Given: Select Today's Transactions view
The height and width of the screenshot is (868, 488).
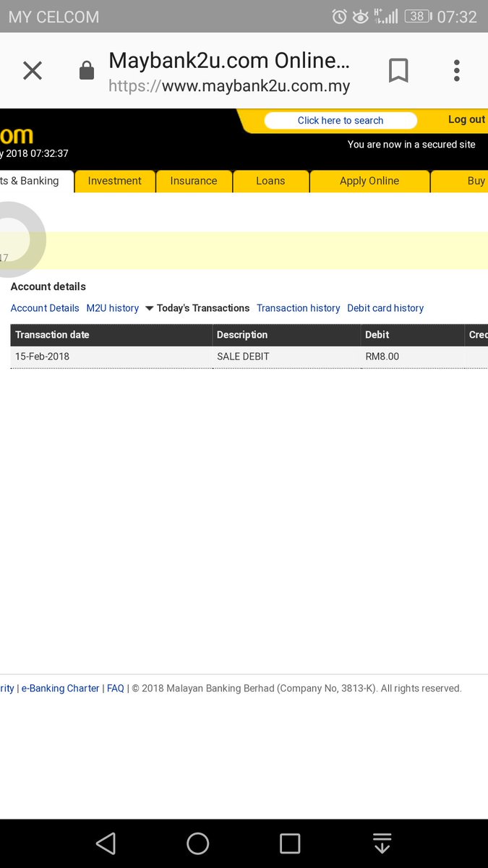Looking at the screenshot, I should 203,308.
